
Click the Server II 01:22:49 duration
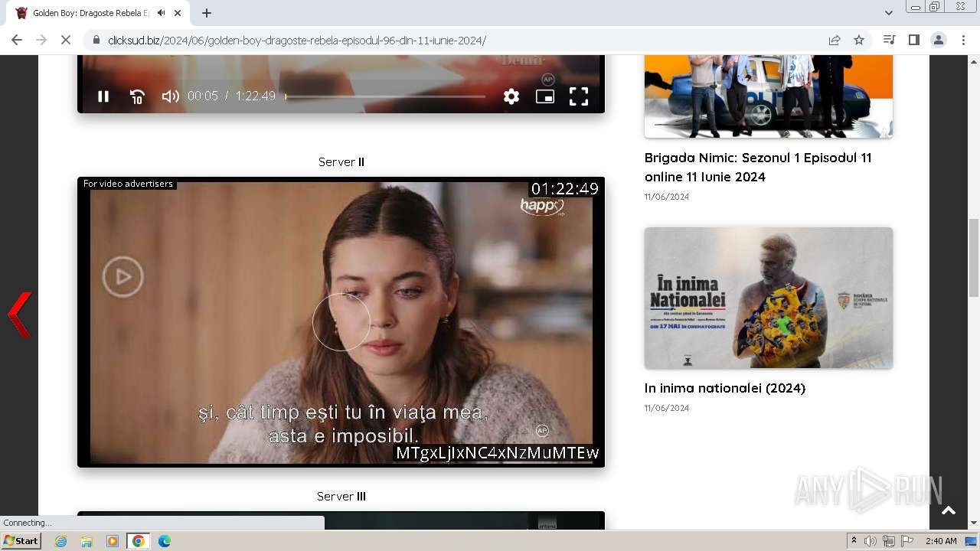tap(565, 188)
